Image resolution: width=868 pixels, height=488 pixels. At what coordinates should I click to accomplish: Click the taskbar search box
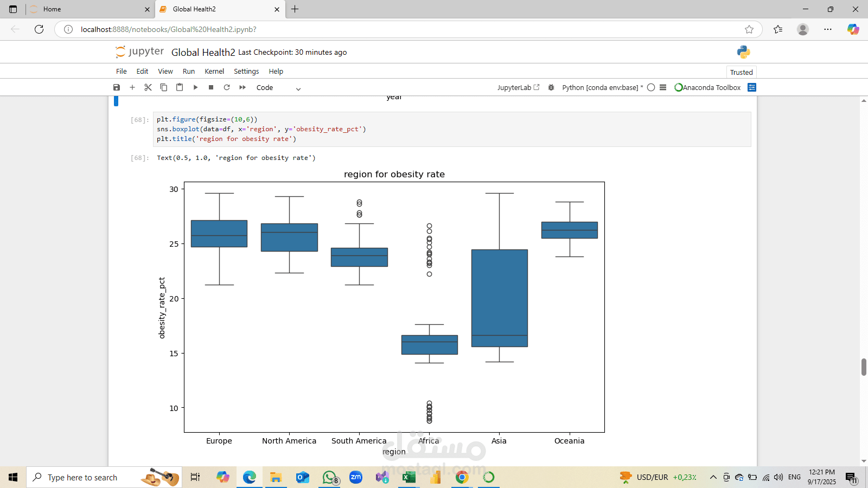[x=103, y=477]
